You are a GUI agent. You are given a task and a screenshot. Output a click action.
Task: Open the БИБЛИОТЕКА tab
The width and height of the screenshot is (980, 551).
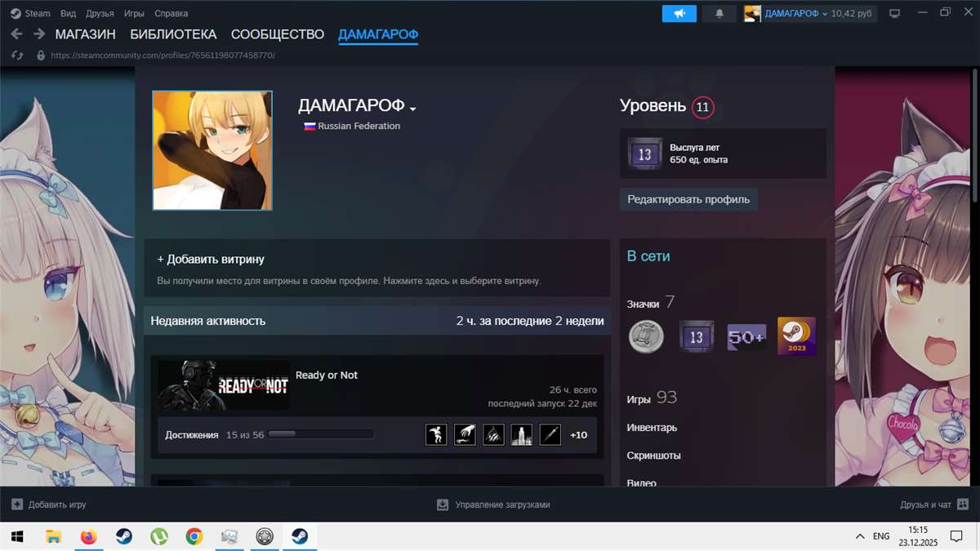click(x=173, y=34)
